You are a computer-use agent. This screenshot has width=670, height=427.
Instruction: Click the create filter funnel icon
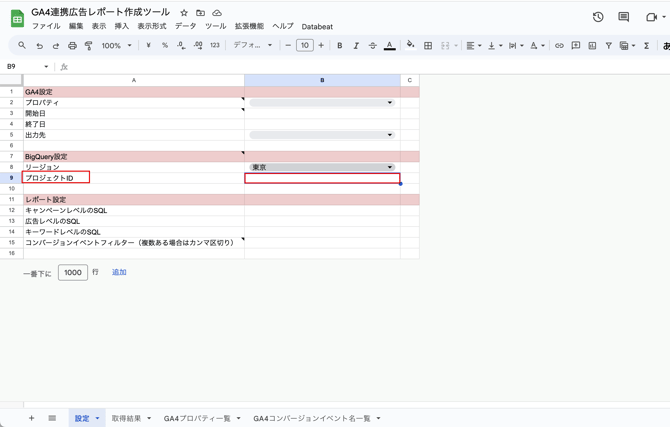click(608, 45)
